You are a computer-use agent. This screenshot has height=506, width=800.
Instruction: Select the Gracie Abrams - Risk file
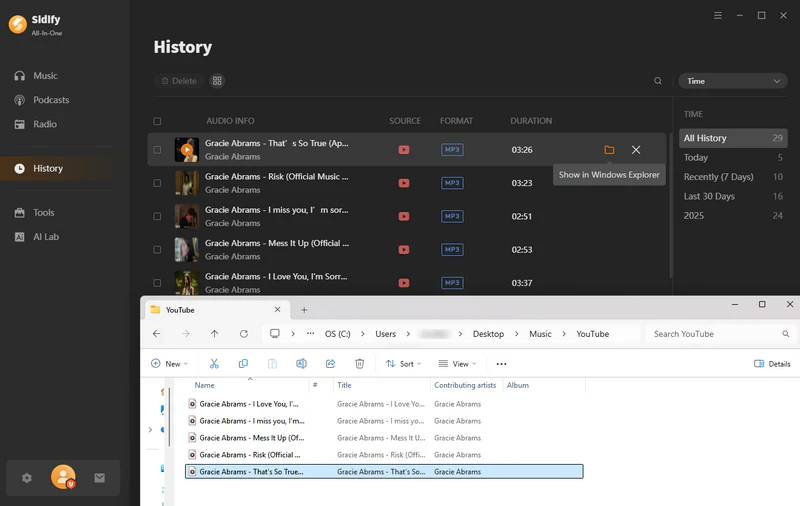[x=384, y=454]
